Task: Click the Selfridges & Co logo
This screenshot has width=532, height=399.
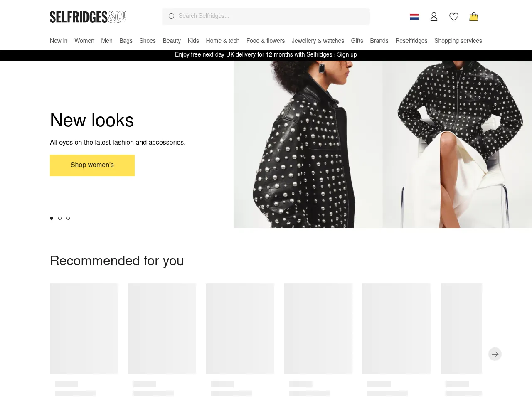Action: tap(88, 17)
